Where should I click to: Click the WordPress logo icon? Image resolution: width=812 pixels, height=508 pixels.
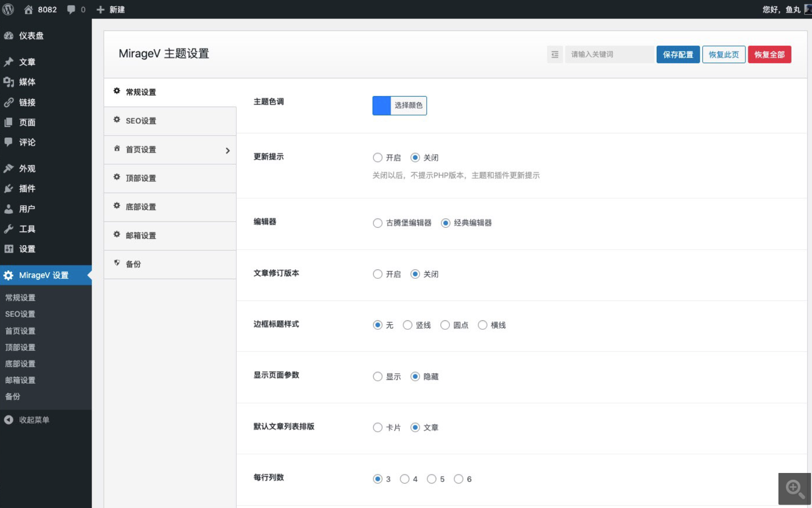tap(8, 9)
